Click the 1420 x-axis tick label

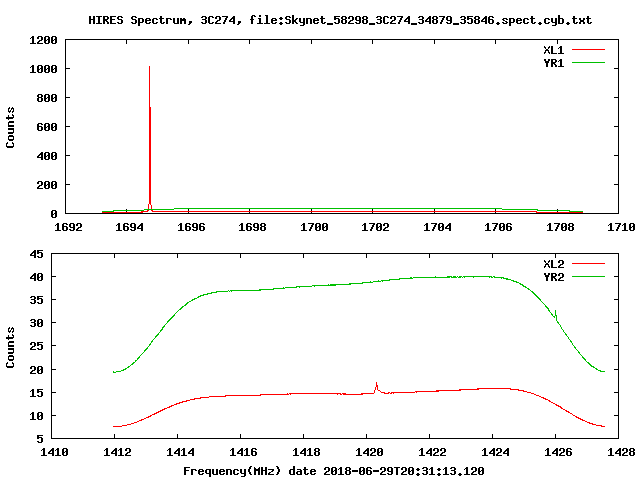click(369, 452)
